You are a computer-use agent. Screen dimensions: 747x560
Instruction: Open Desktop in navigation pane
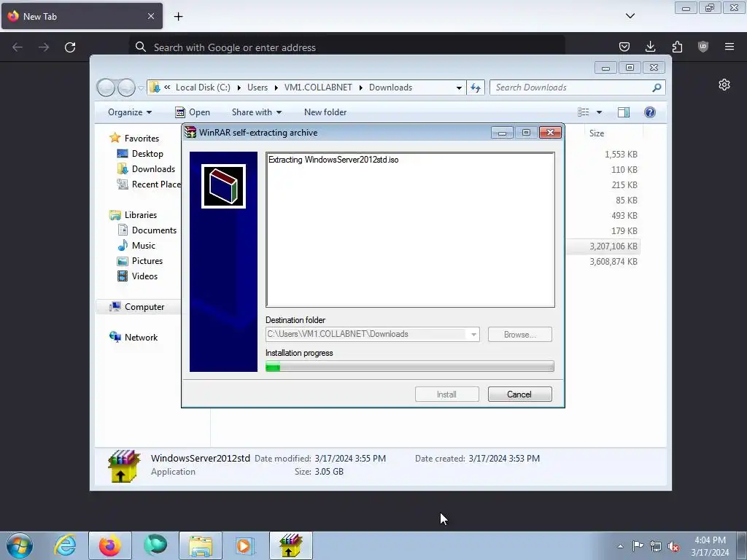coord(147,154)
